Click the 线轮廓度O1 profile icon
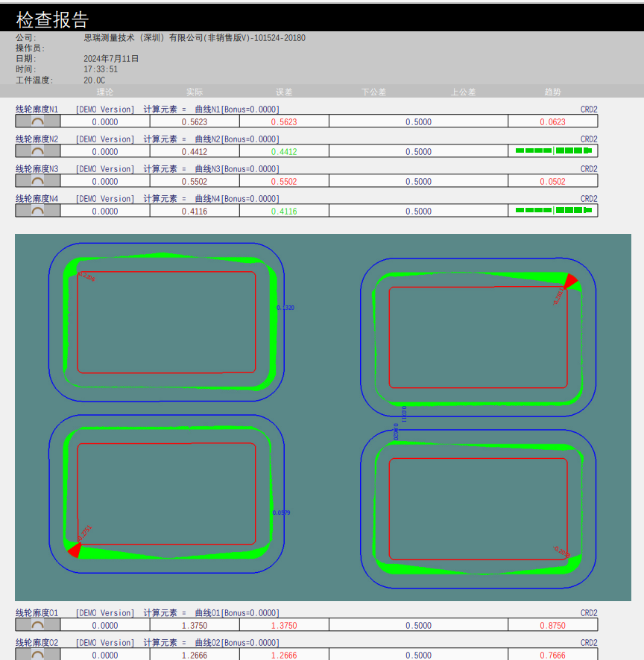Screen dimensions: 644x660 pyautogui.click(x=37, y=625)
